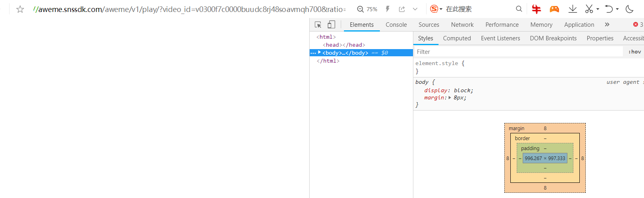Click the three dots beside body node

313,53
